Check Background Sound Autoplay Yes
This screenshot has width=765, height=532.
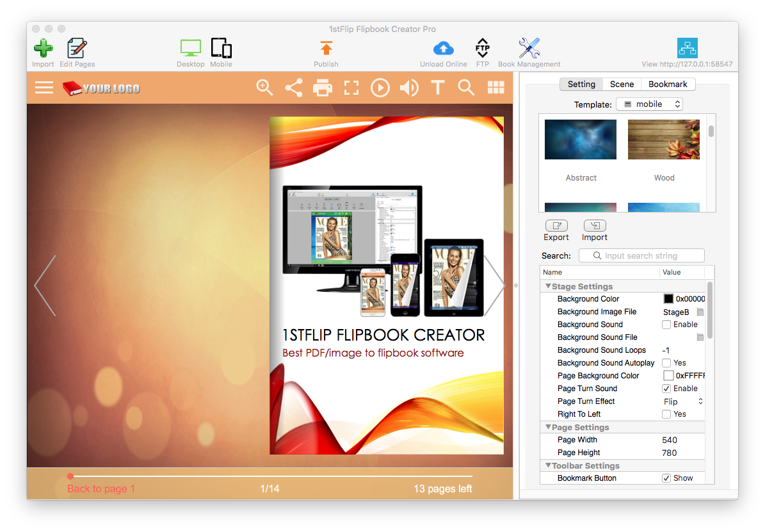pyautogui.click(x=666, y=363)
